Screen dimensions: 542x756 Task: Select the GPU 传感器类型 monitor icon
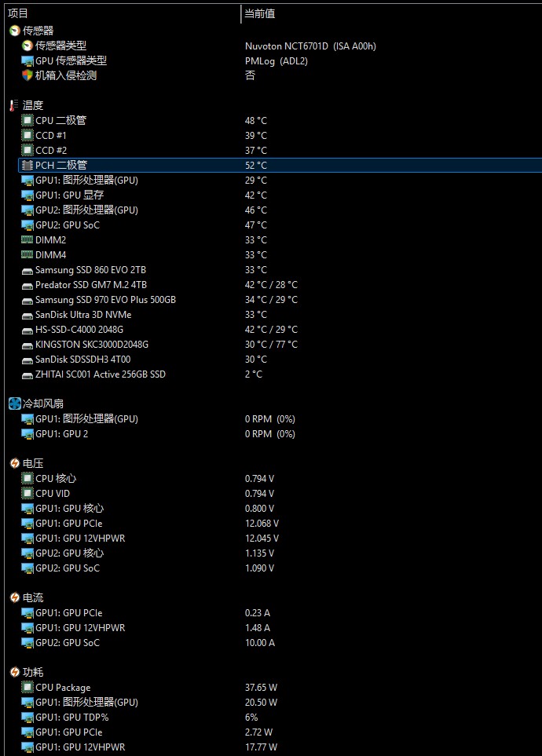pos(27,60)
